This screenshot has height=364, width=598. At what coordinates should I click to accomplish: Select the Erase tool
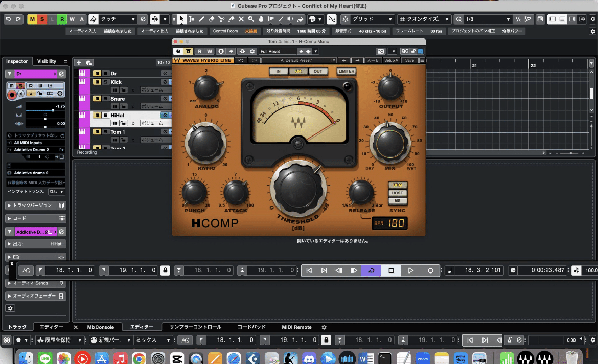[211, 19]
